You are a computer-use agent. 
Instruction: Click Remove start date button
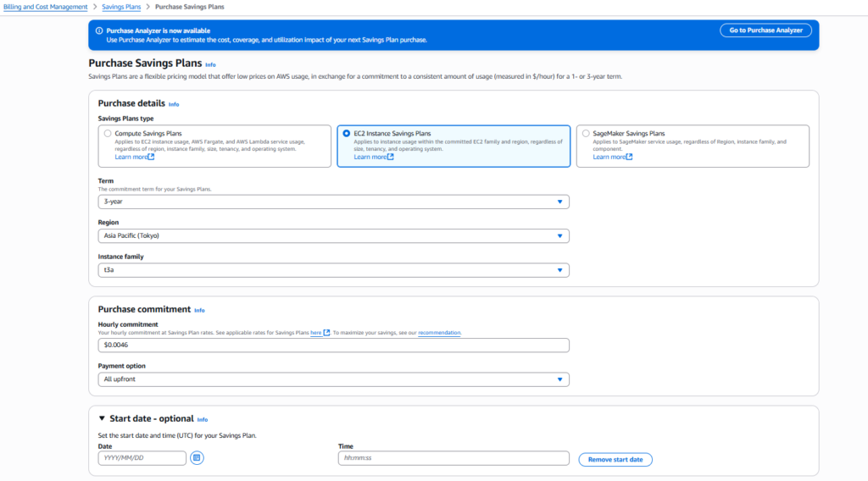pos(615,459)
